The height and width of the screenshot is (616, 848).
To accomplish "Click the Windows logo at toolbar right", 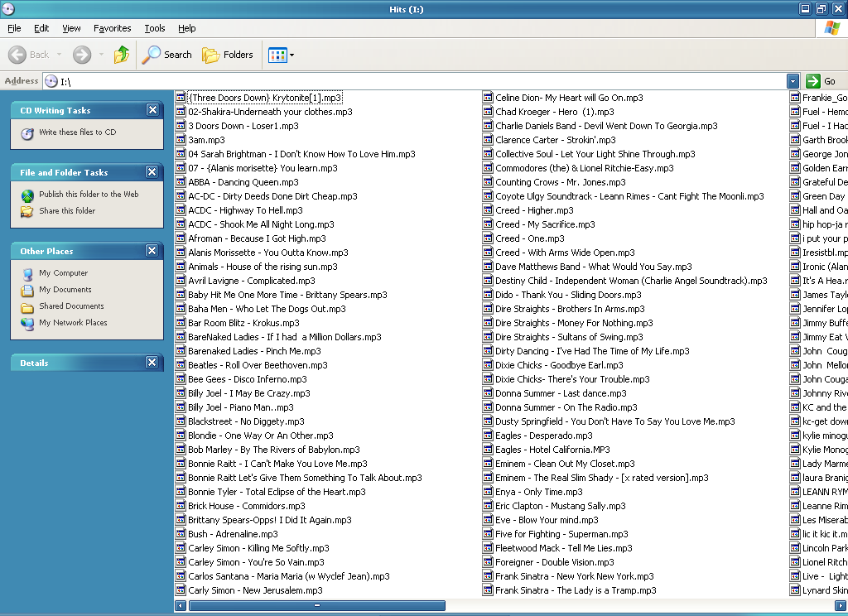I will coord(831,28).
